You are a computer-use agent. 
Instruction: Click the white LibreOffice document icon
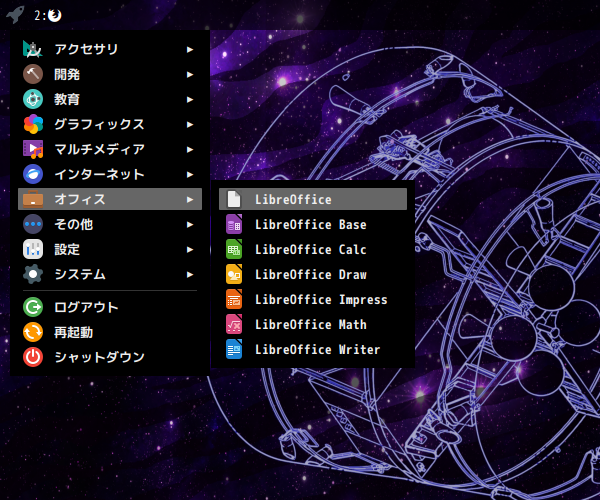tap(234, 199)
